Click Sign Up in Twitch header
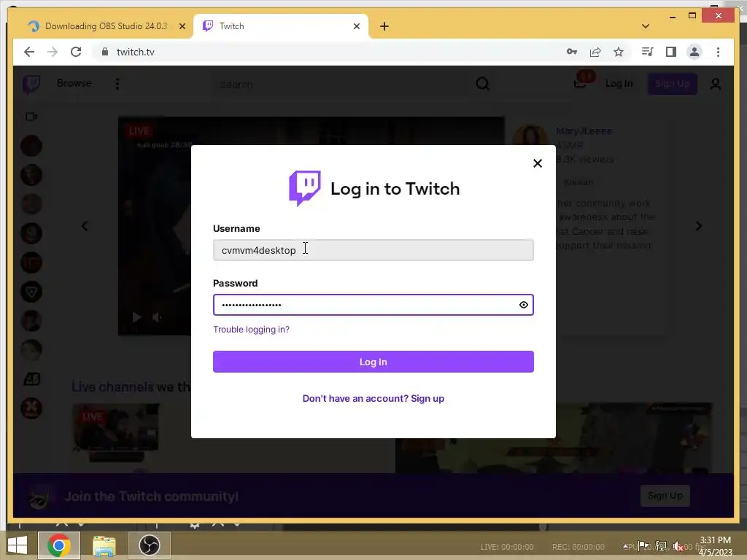This screenshot has width=747, height=560. (672, 84)
